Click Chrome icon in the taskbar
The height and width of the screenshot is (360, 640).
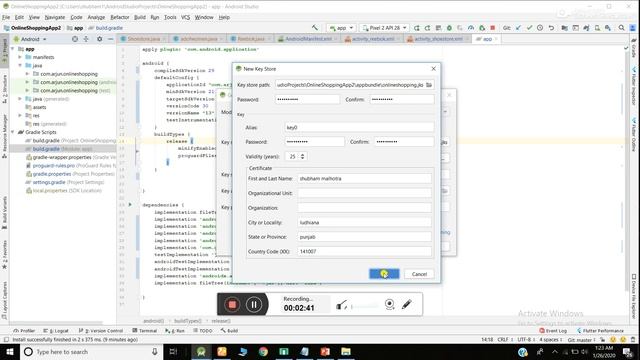(263, 351)
